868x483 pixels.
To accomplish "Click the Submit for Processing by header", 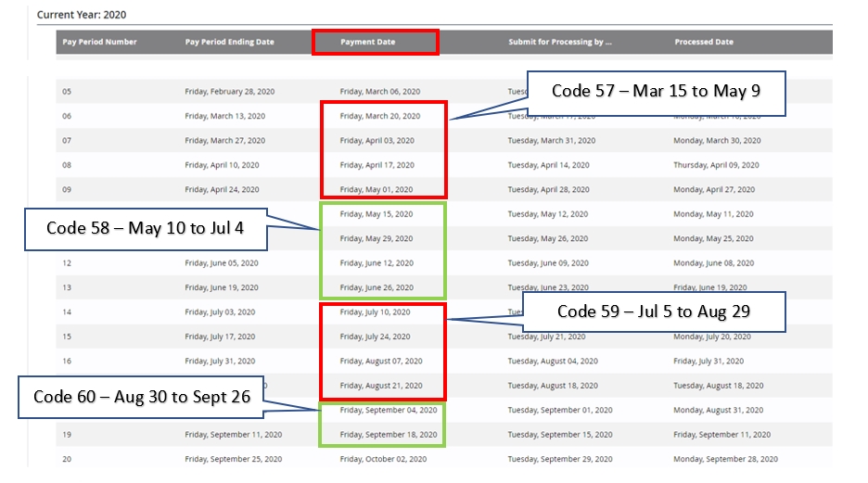I will (x=559, y=42).
